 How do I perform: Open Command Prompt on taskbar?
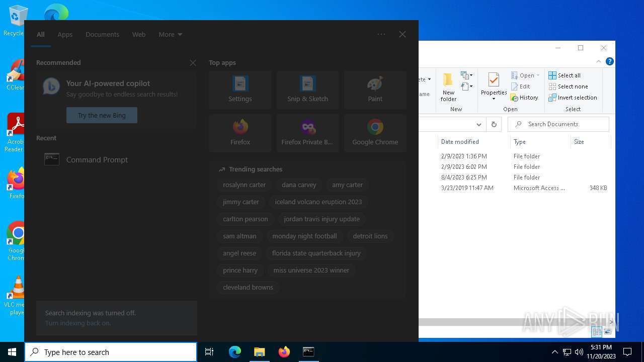[x=308, y=352]
